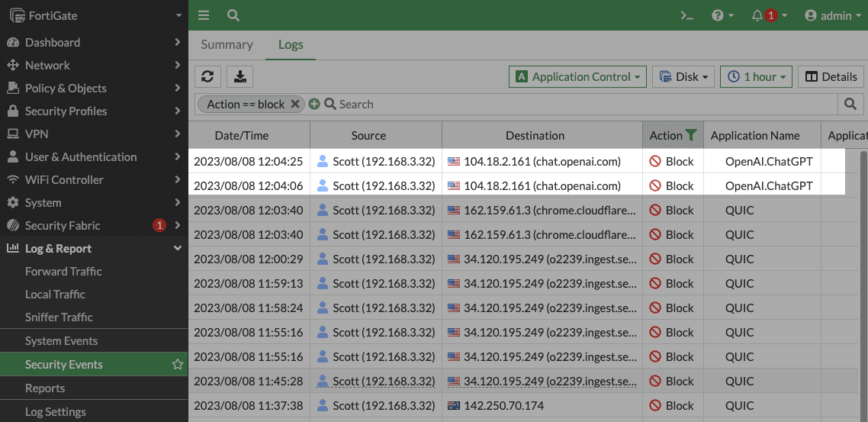Click the Security Fabric icon

coord(13,225)
